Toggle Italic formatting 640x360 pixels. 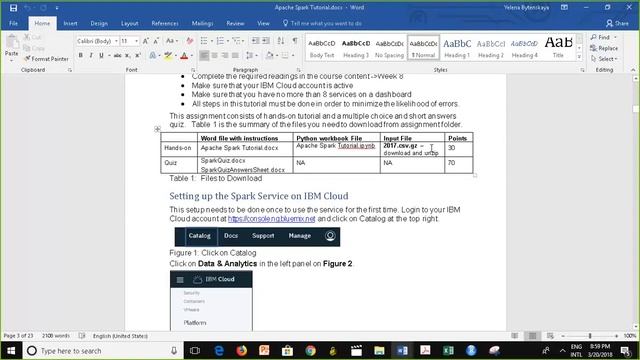pyautogui.click(x=91, y=56)
